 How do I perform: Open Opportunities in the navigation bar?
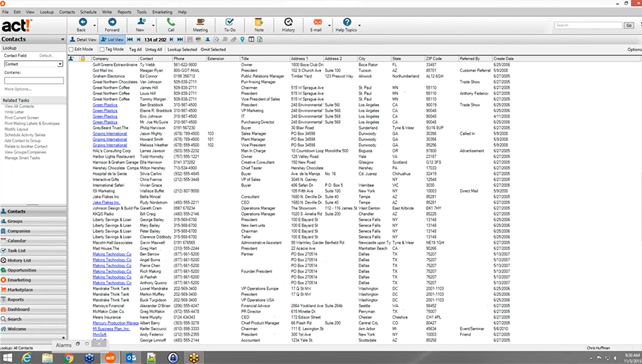click(33, 270)
